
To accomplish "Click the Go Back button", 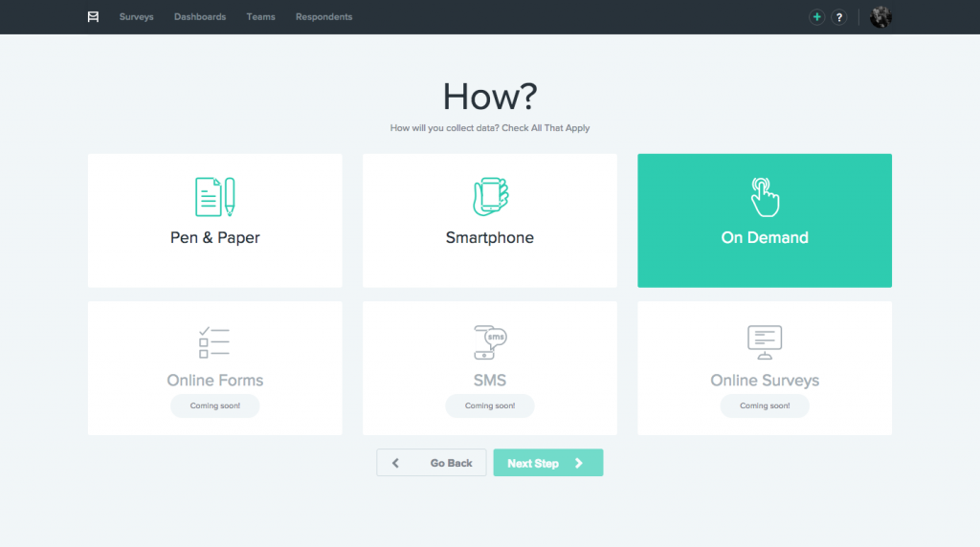I will coord(432,463).
